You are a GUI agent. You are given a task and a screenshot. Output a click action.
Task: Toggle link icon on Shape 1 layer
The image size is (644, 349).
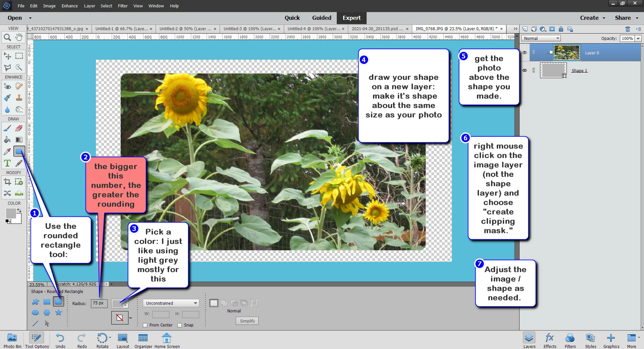coord(534,70)
